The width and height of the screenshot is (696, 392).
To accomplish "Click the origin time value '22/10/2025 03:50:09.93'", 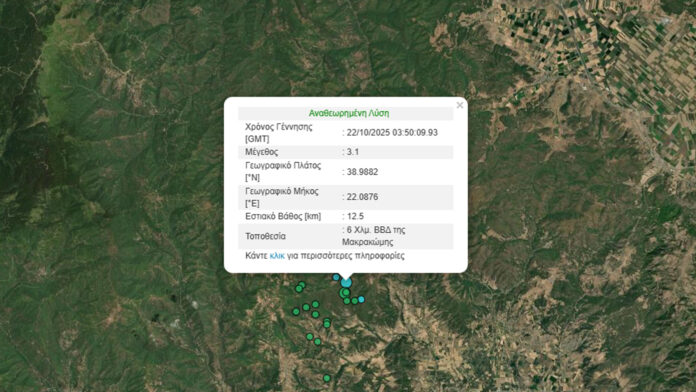I will tap(392, 133).
